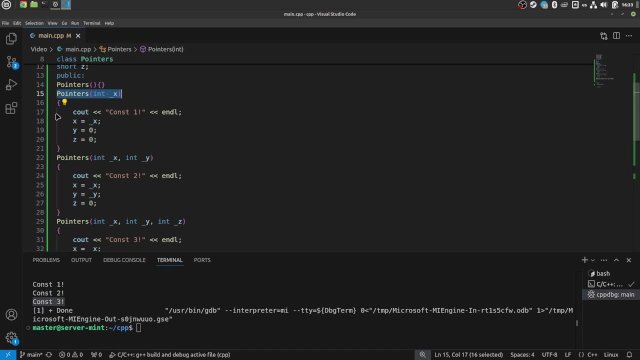The height and width of the screenshot is (360, 640).
Task: Open the Help menu
Action: [x=109, y=23]
